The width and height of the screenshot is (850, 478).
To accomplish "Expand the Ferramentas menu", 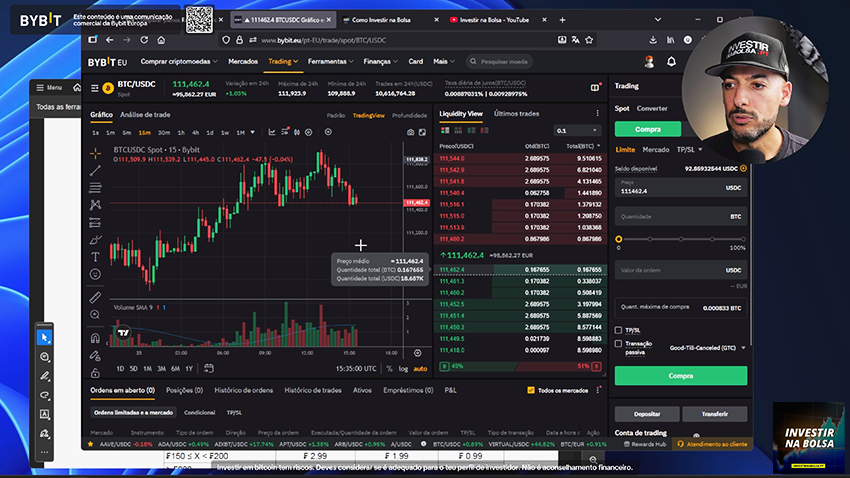I will [331, 61].
